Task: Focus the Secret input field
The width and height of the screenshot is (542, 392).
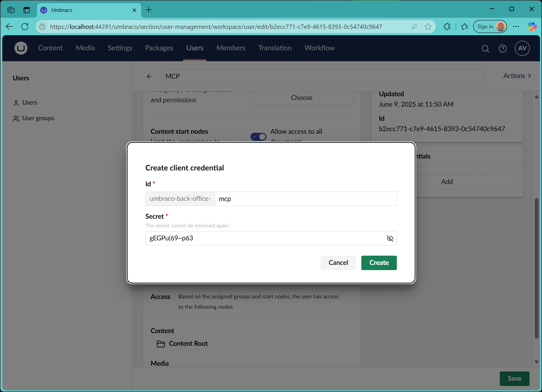Action: pyautogui.click(x=271, y=238)
